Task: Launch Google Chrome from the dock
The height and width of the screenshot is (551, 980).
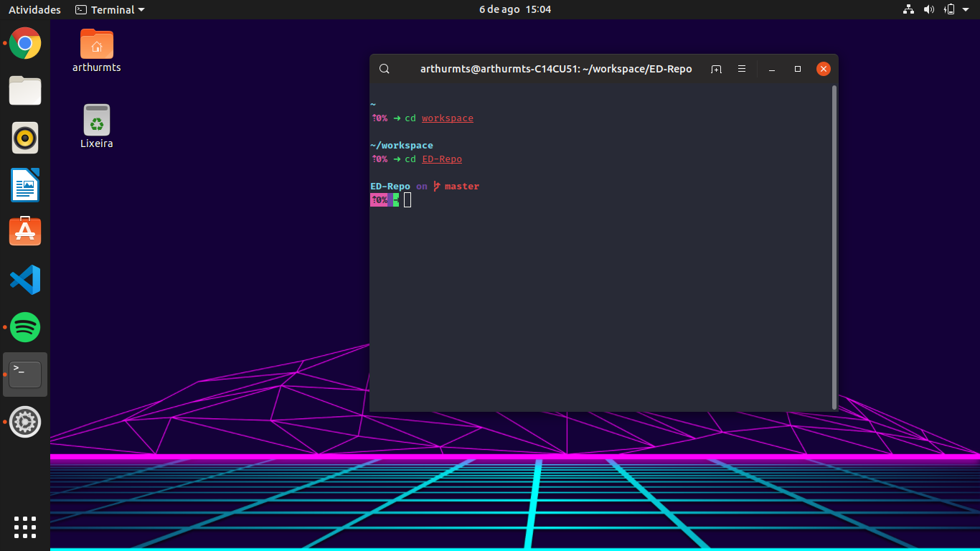Action: (24, 43)
